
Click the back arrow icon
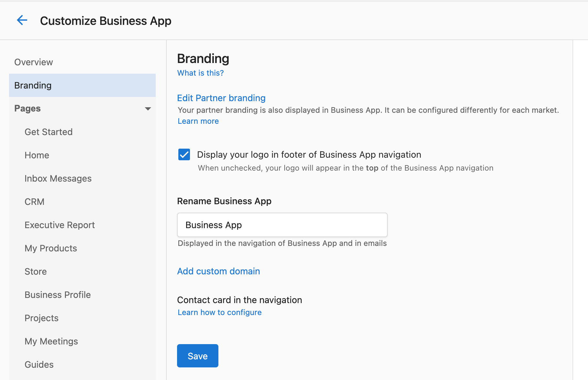(22, 20)
